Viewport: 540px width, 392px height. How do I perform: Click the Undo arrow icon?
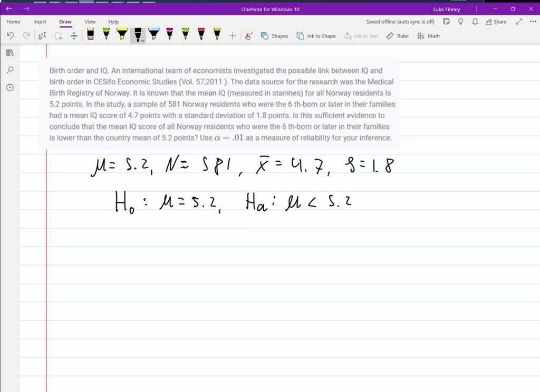pos(11,36)
